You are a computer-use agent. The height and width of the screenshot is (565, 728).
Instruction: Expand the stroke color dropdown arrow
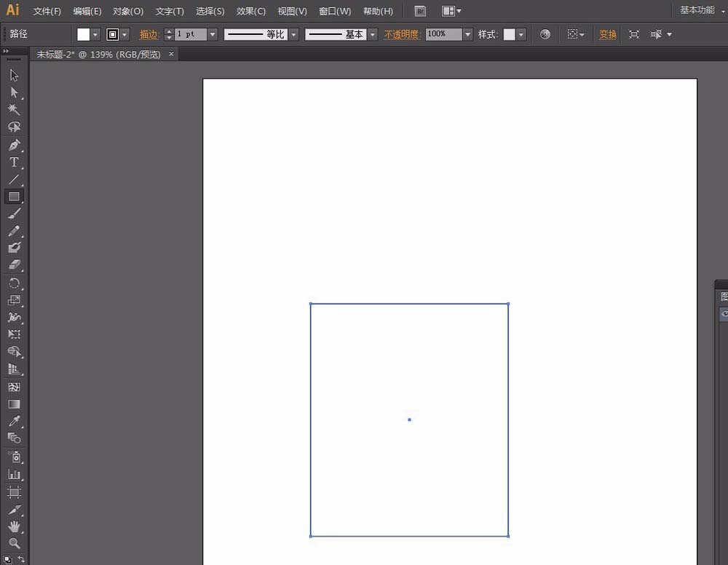[x=124, y=34]
